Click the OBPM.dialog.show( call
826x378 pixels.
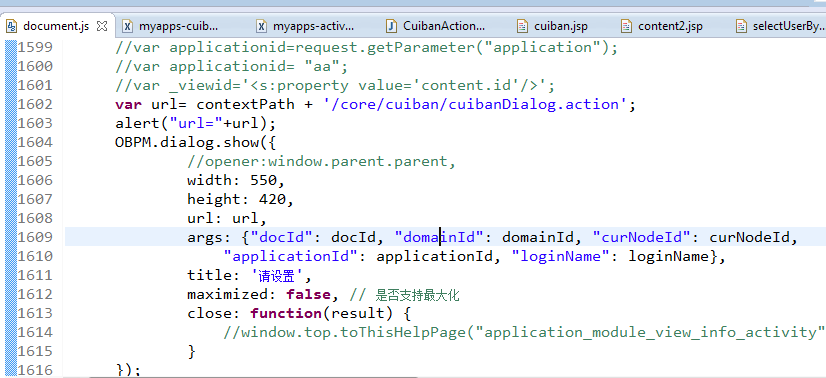click(195, 142)
